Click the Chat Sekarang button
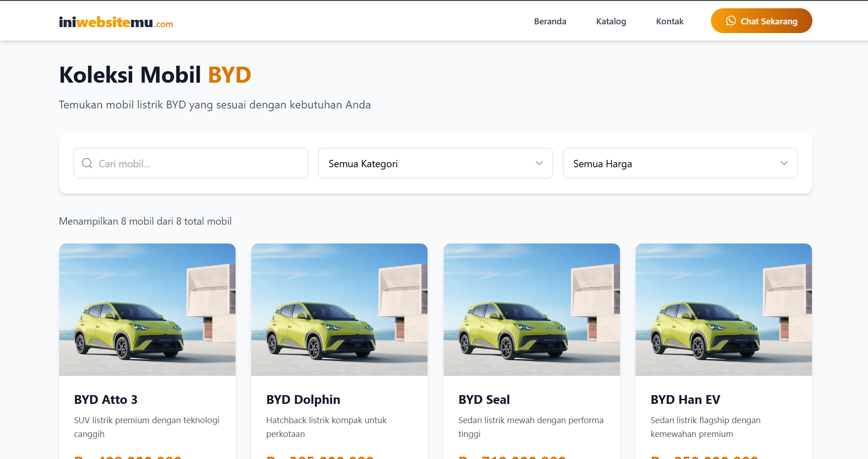This screenshot has height=459, width=868. [761, 21]
